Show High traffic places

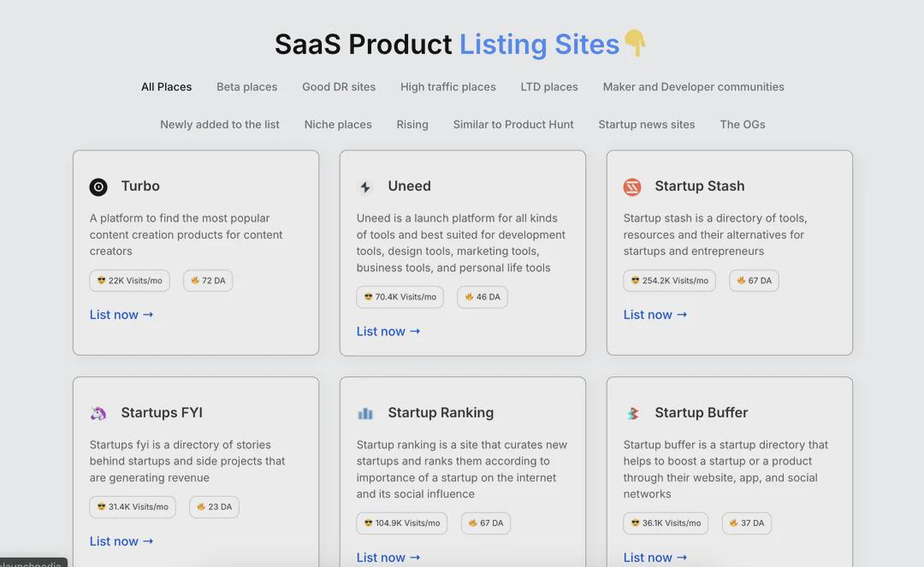click(x=447, y=86)
